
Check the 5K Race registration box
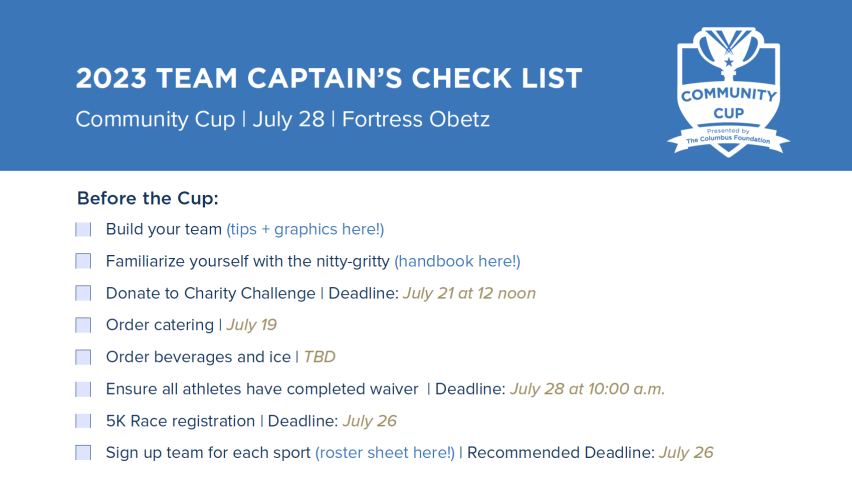[83, 421]
